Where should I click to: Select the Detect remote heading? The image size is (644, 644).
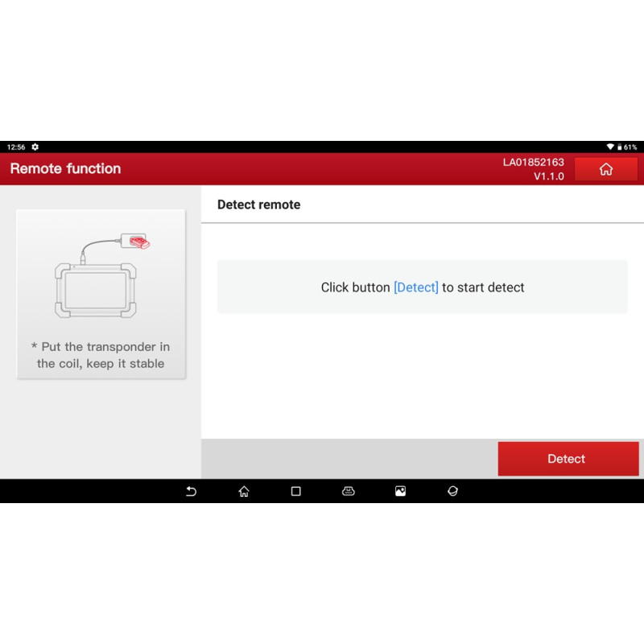tap(258, 204)
